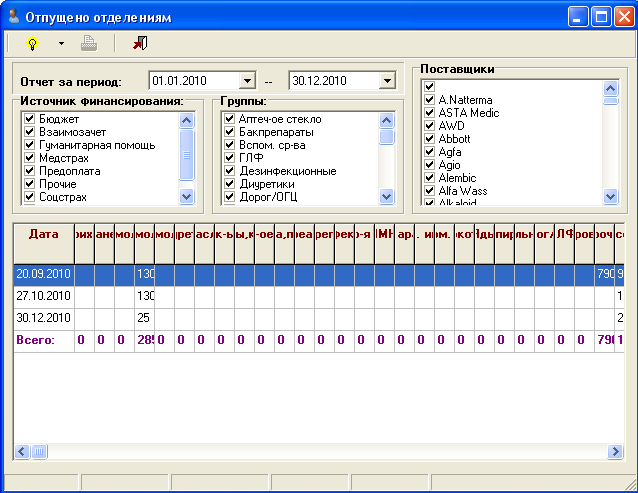Click the Дата column header
Viewport: 638px width, 493px height.
[x=43, y=234]
